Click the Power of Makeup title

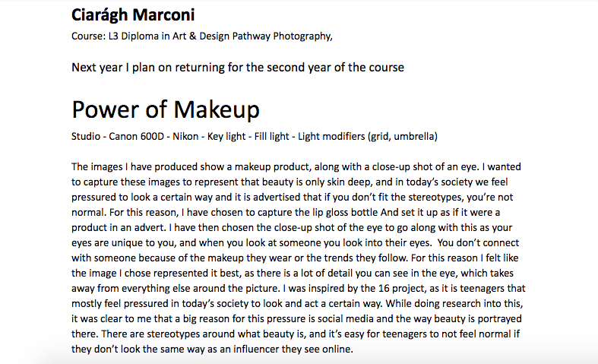[x=166, y=109]
